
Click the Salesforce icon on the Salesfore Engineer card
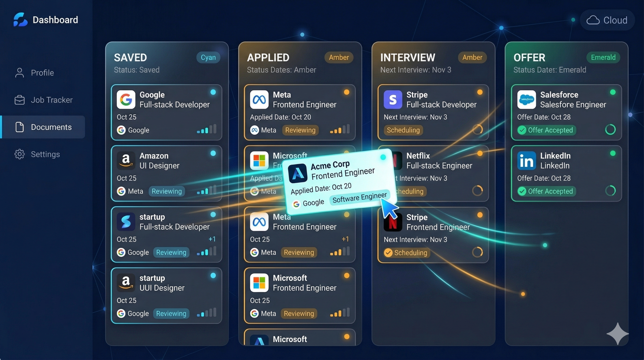(x=527, y=99)
